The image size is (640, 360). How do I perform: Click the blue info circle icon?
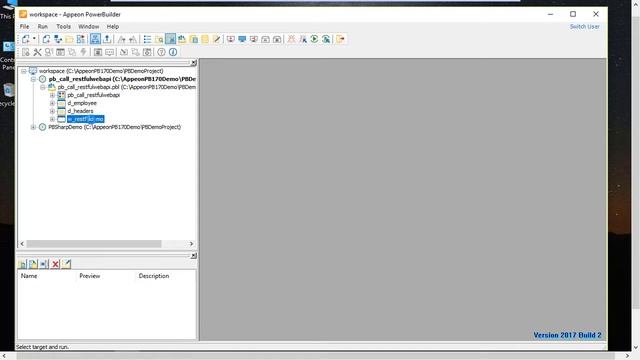[173, 52]
